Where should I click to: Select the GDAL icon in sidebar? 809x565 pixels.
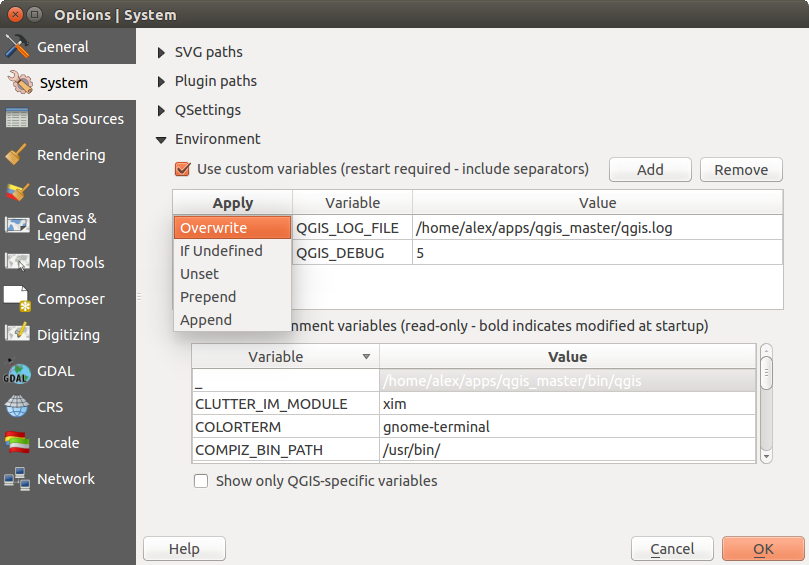point(17,371)
